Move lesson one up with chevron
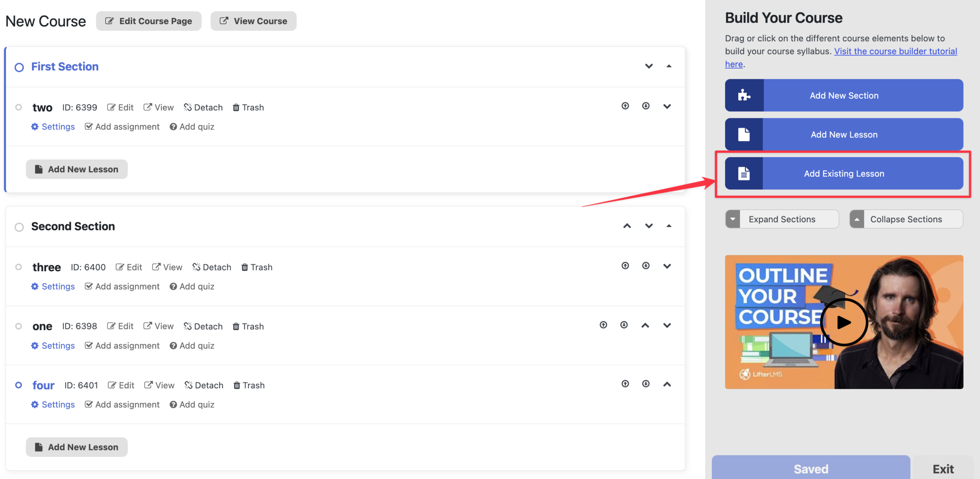This screenshot has width=980, height=479. 645,325
